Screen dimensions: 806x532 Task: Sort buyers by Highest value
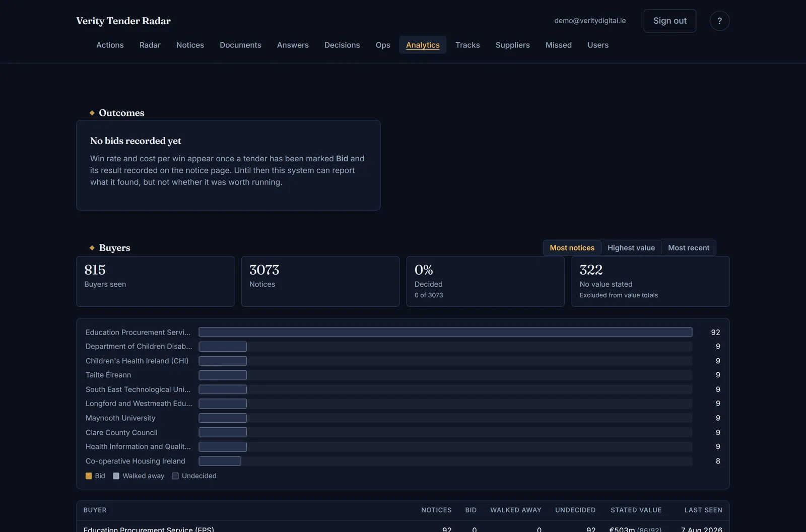[x=631, y=248]
